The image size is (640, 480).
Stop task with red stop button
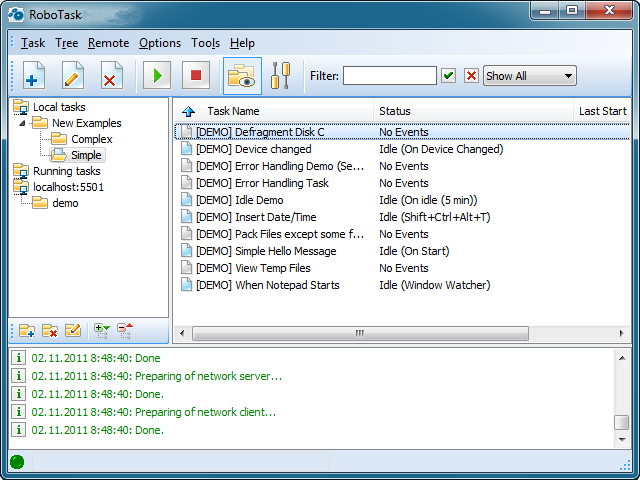tap(196, 76)
